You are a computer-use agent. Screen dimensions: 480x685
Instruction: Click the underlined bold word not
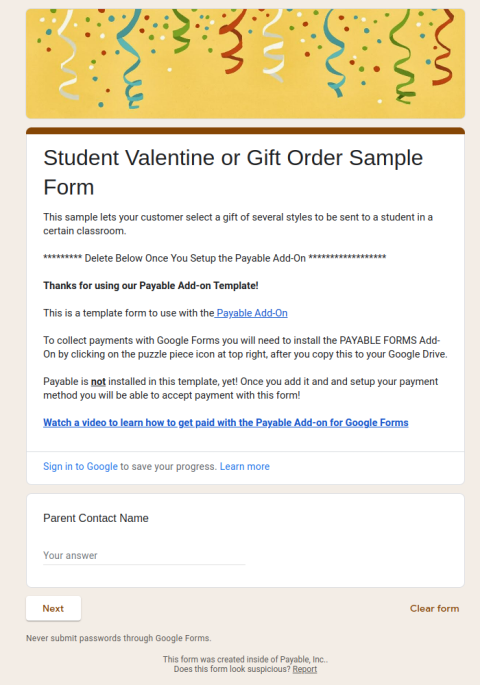(x=98, y=382)
